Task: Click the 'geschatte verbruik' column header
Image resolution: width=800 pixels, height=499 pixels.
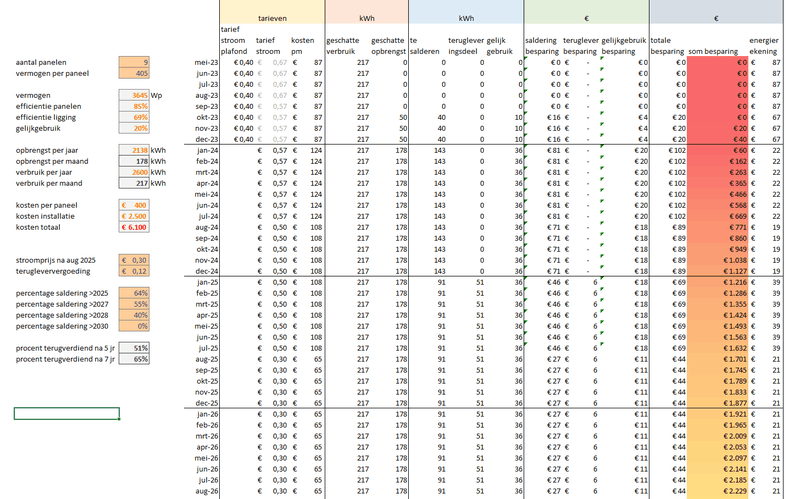Action: [x=343, y=46]
